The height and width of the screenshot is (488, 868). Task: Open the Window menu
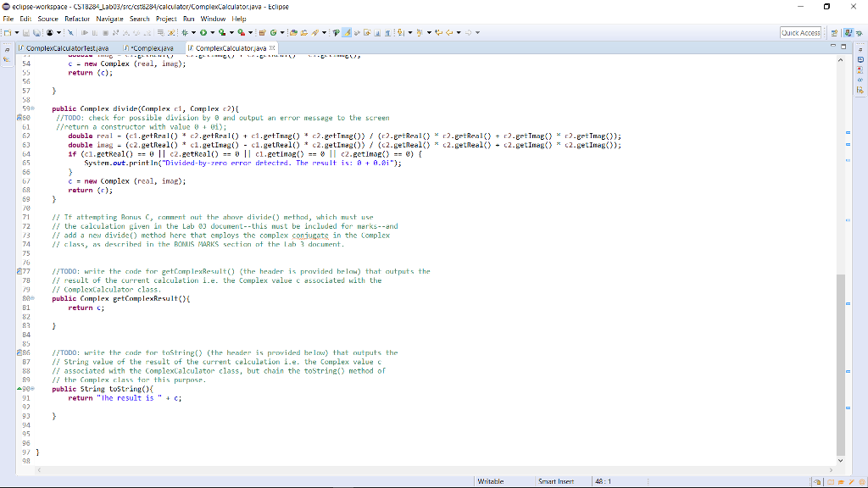coord(213,19)
